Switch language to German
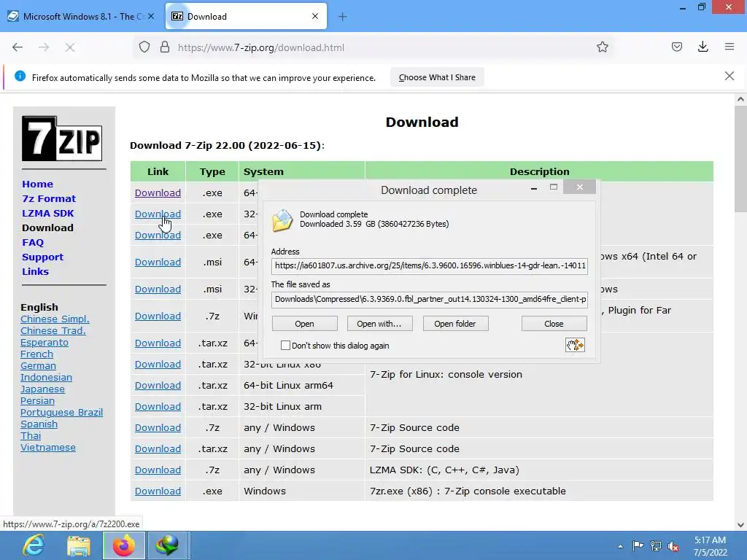747x560 pixels. 38,366
